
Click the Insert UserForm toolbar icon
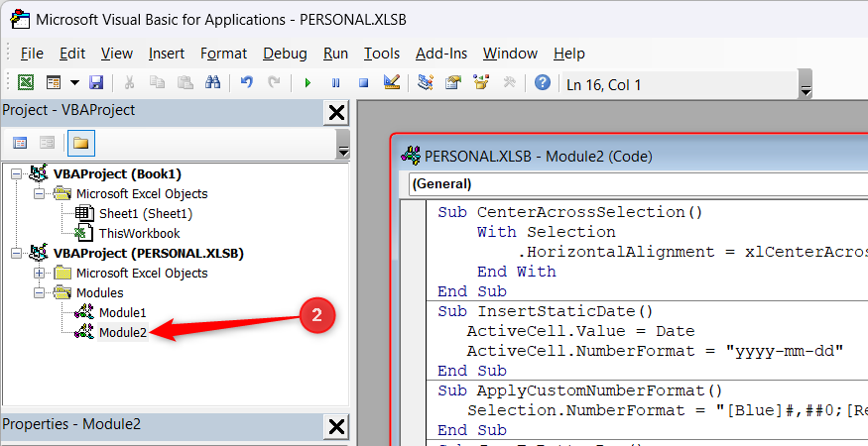point(54,83)
